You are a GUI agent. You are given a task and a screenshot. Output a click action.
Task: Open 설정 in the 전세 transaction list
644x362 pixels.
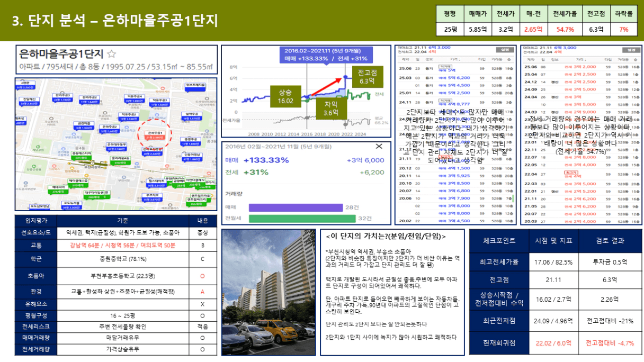coord(631,49)
